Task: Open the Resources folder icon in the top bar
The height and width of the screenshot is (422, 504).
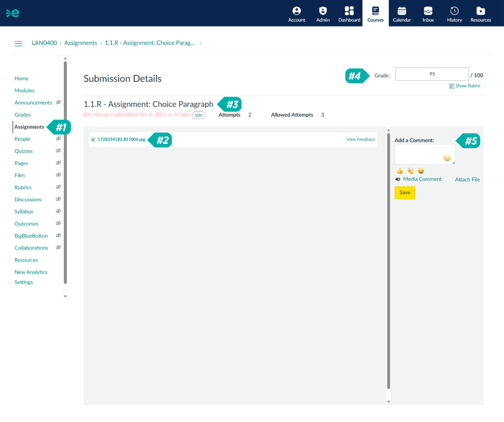Action: point(480,11)
